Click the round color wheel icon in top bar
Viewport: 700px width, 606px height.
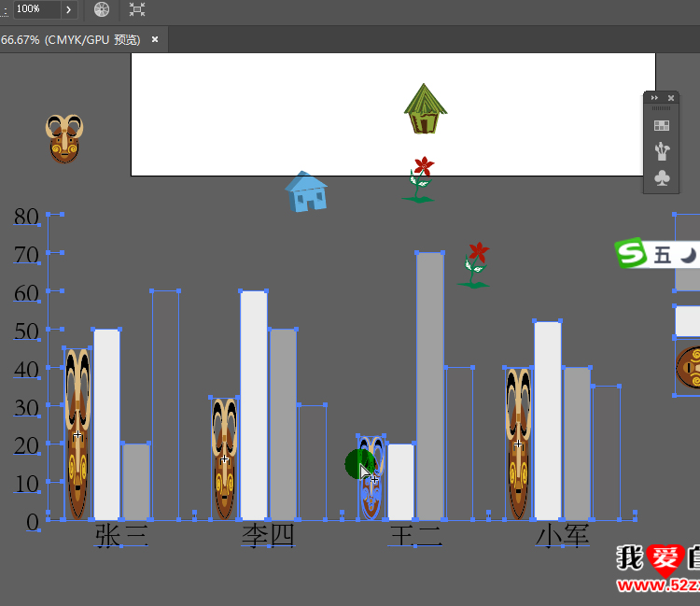click(102, 9)
